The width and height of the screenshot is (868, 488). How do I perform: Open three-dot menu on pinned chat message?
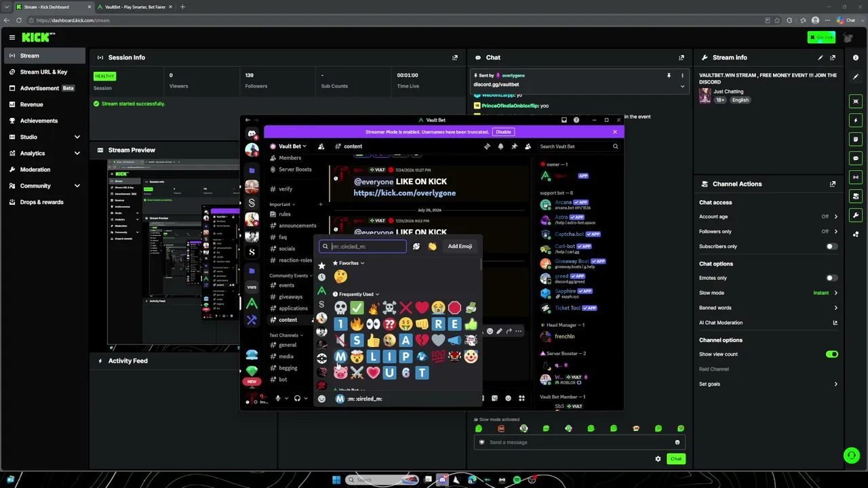coord(682,75)
